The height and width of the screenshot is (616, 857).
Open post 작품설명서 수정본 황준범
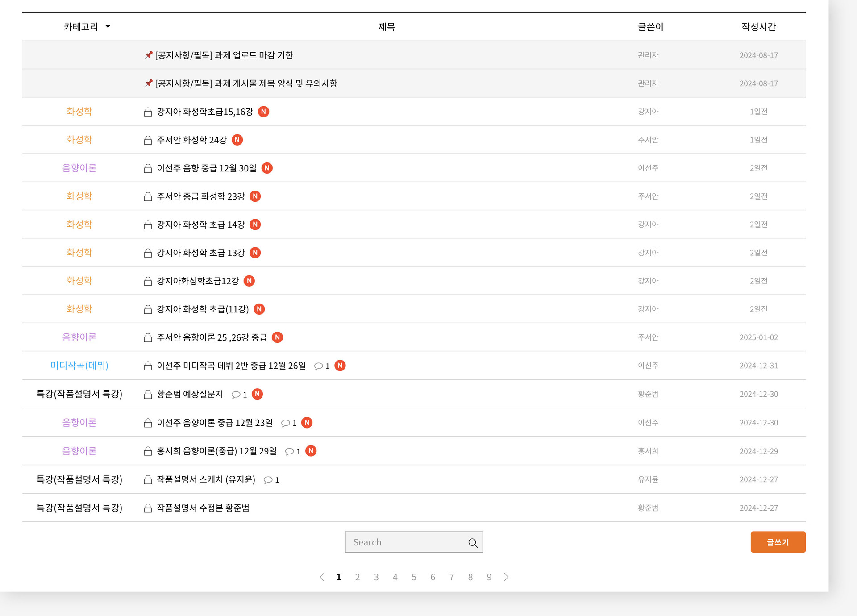pos(203,508)
